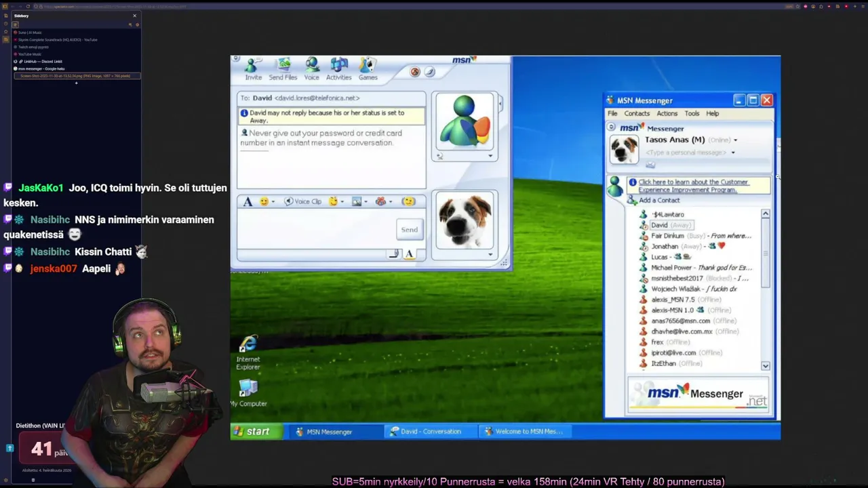Open David's display picture dropdown arrow
Viewport: 868px width, 488px height.
point(490,156)
